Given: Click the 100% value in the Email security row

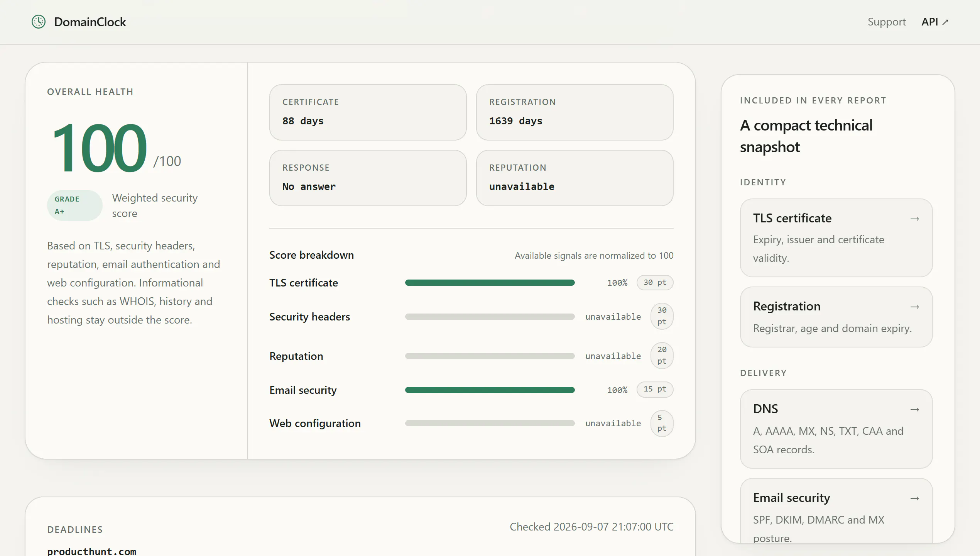Looking at the screenshot, I should point(617,390).
